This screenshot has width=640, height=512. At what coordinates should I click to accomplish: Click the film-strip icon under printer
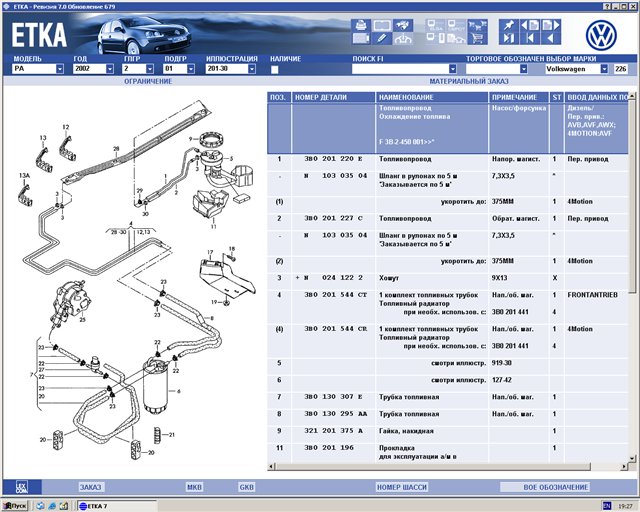click(x=361, y=39)
